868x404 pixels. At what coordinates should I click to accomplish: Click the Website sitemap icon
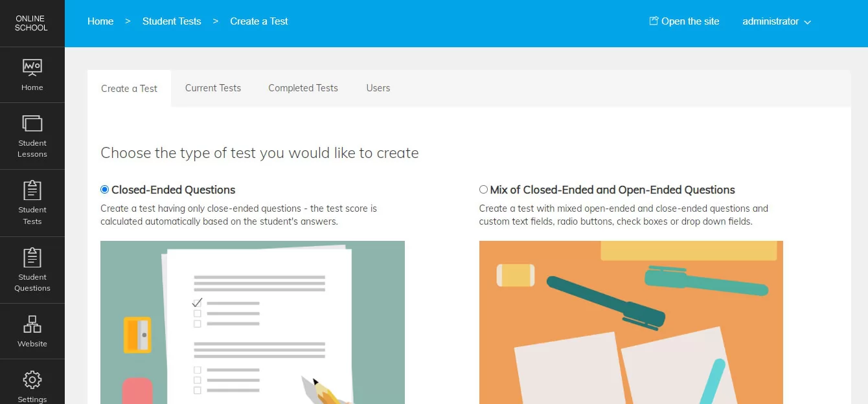pos(32,324)
